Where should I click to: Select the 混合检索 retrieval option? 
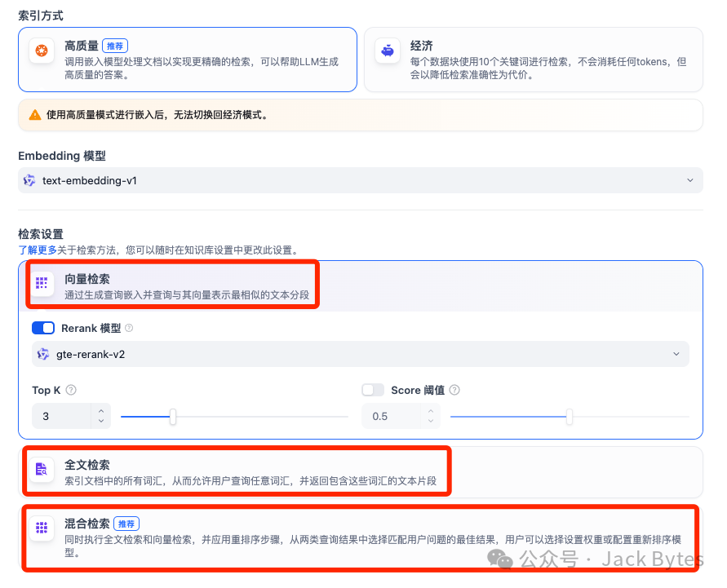359,537
